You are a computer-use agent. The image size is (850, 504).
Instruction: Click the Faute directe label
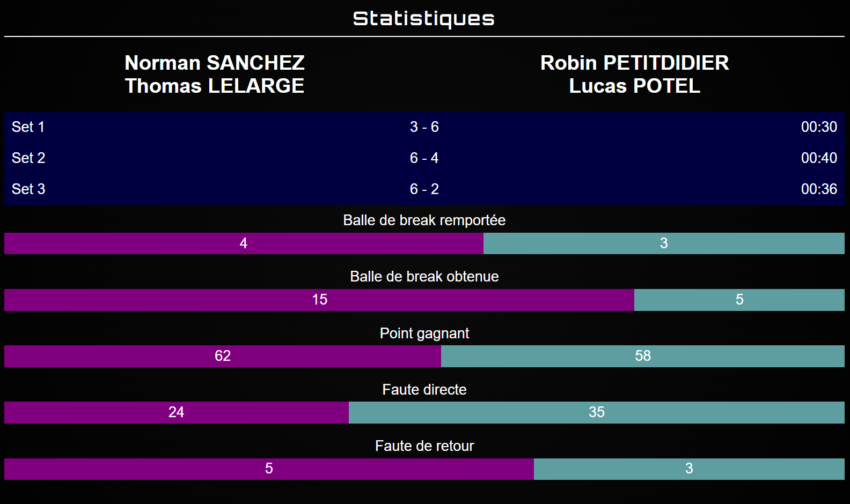click(424, 390)
